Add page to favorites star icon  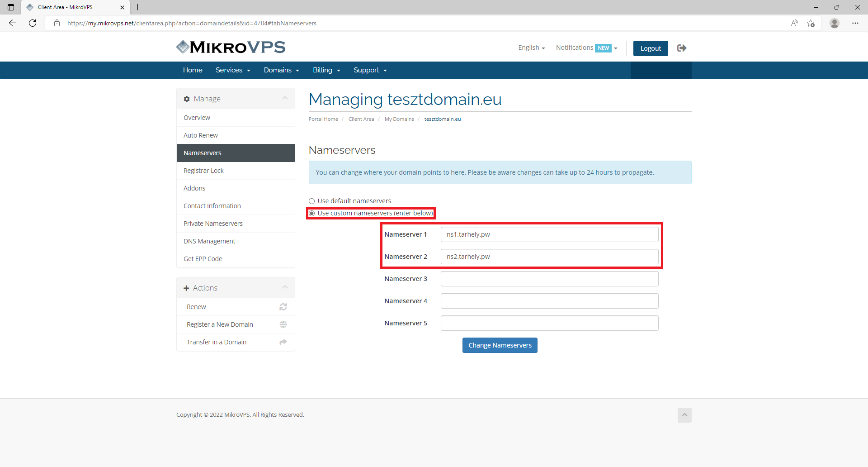click(x=811, y=23)
